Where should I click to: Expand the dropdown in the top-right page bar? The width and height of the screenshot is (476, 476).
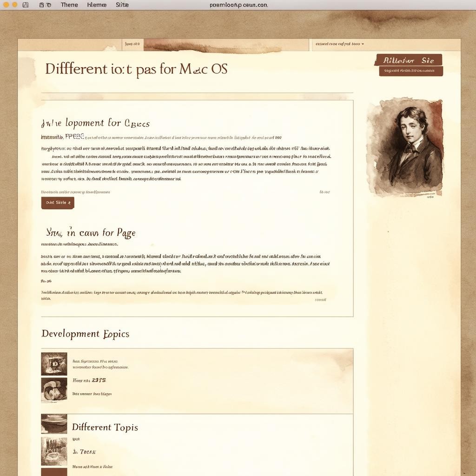coord(340,44)
